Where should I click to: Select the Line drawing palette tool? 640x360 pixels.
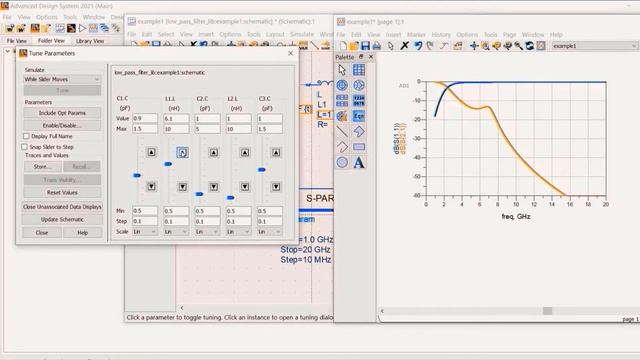[x=342, y=131]
